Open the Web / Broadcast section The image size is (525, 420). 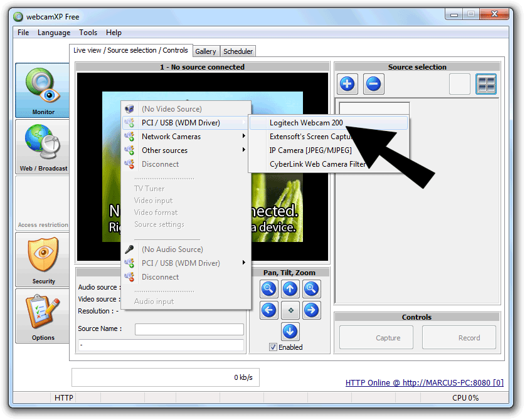43,147
